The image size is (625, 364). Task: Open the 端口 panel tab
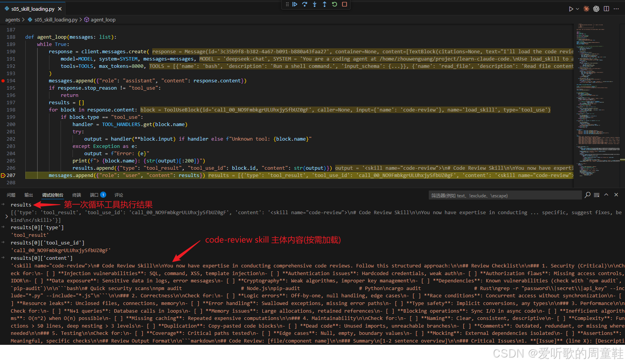(x=94, y=195)
